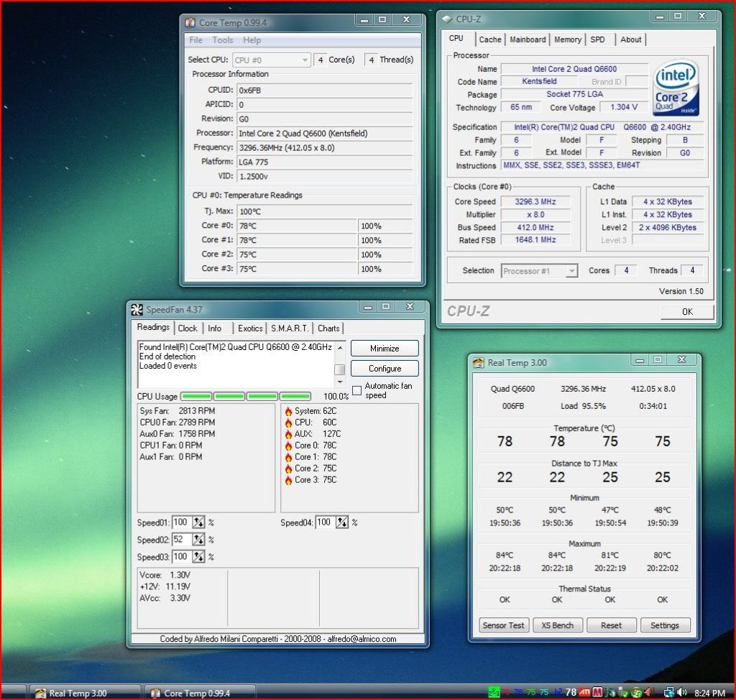The width and height of the screenshot is (736, 700).
Task: Click down arrow of SpeedFan log scrollbar
Action: coord(340,382)
